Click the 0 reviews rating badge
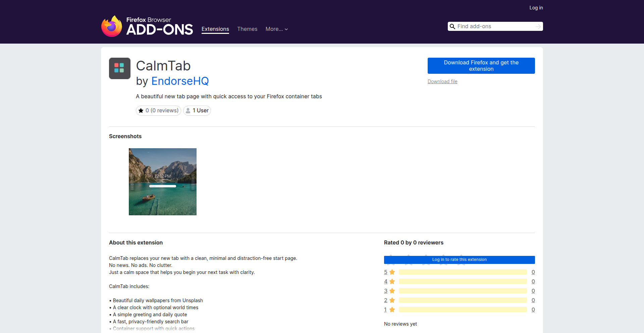Image resolution: width=644 pixels, height=333 pixels. tap(158, 111)
